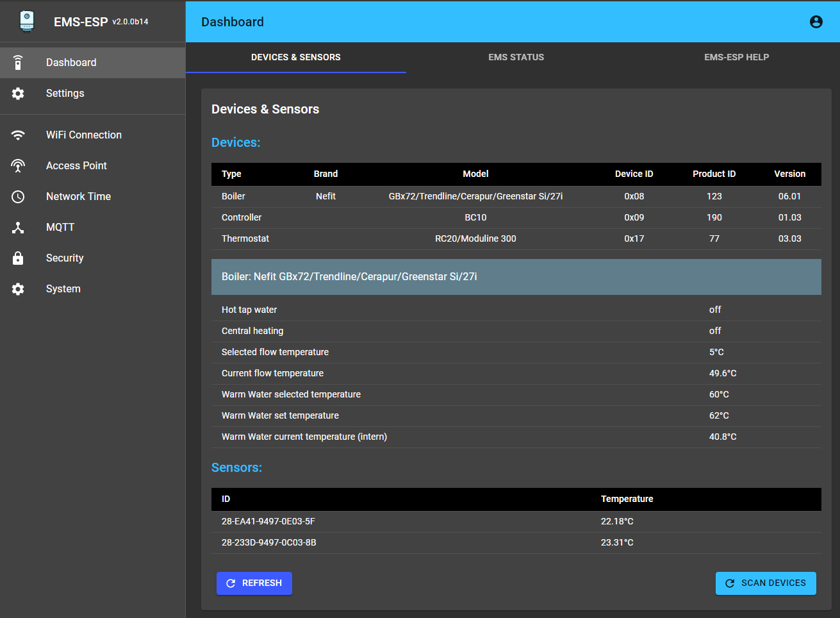Click sensor 28-EA41-9497-0E03-5F row
Screen dimensions: 840x618
pos(516,521)
